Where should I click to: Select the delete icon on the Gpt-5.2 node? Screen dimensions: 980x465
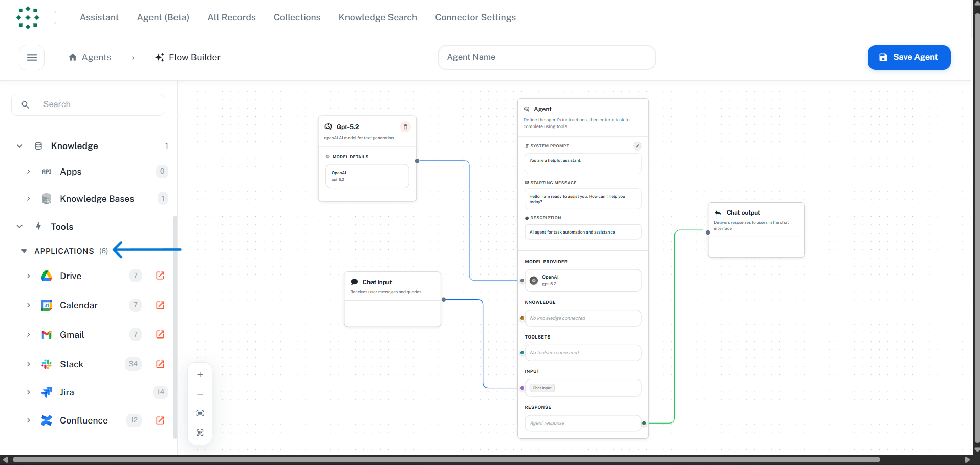click(x=406, y=126)
